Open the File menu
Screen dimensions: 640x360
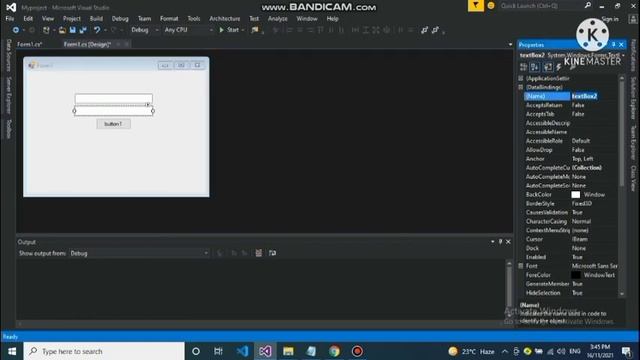click(x=10, y=18)
